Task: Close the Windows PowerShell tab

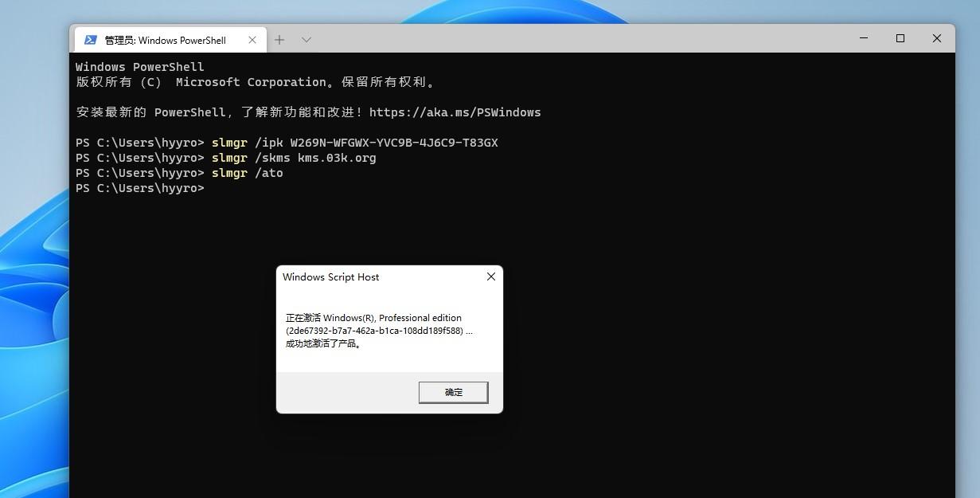Action: (x=252, y=40)
